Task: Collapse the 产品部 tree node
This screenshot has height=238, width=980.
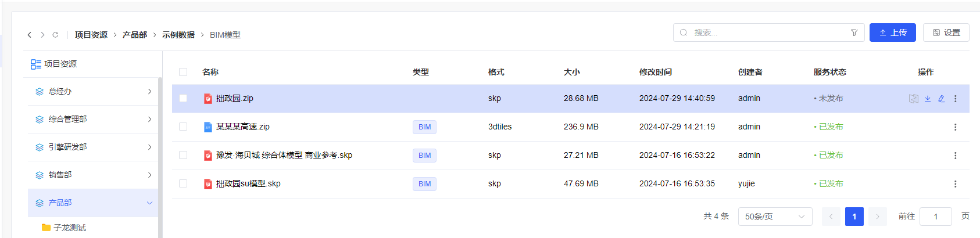Action: click(x=149, y=203)
